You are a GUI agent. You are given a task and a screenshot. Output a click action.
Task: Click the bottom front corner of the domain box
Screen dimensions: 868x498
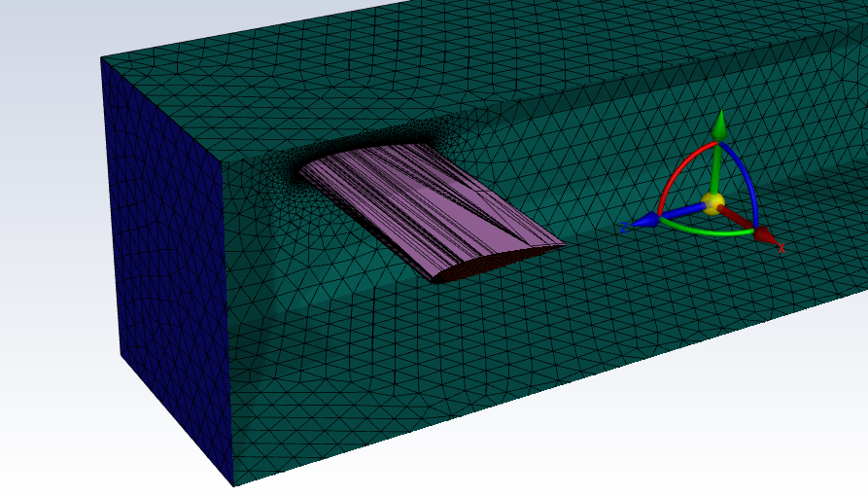pos(233,485)
